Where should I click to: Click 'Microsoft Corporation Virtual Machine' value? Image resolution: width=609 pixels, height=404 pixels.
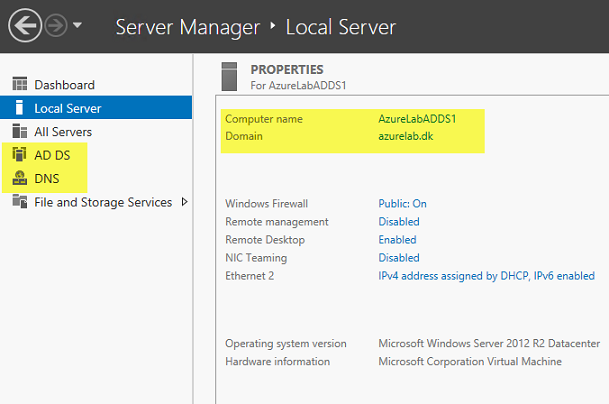[470, 361]
